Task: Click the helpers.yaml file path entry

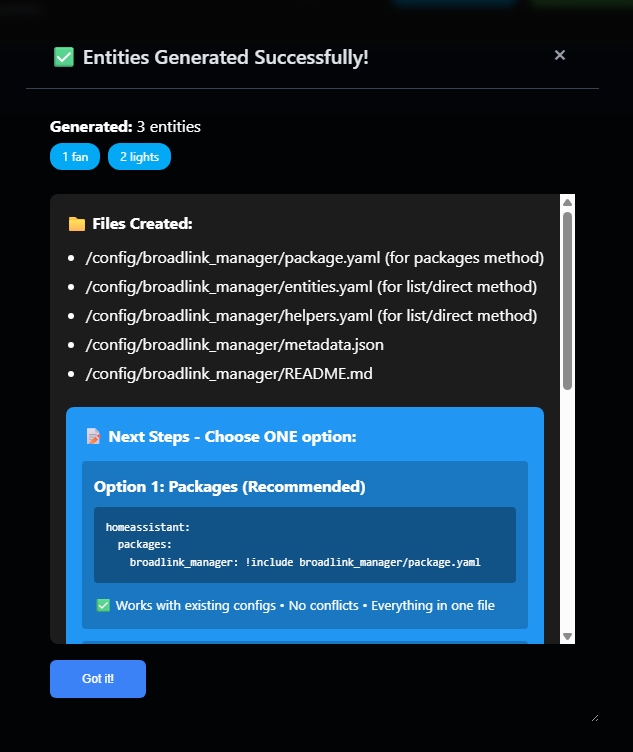Action: click(311, 316)
